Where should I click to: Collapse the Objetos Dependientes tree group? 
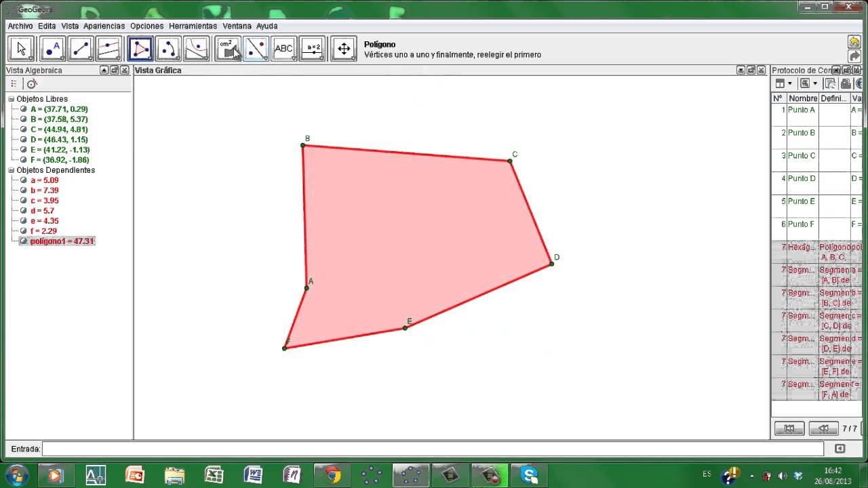click(12, 170)
